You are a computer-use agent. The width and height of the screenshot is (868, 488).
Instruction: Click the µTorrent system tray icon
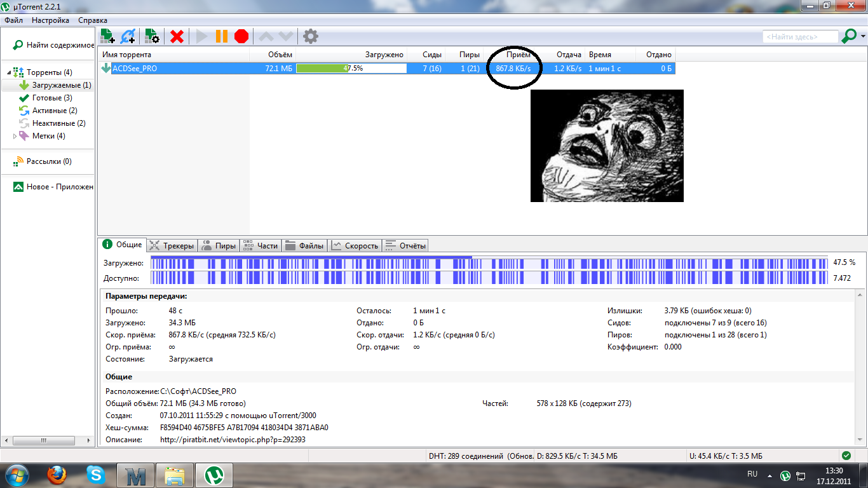pos(785,475)
